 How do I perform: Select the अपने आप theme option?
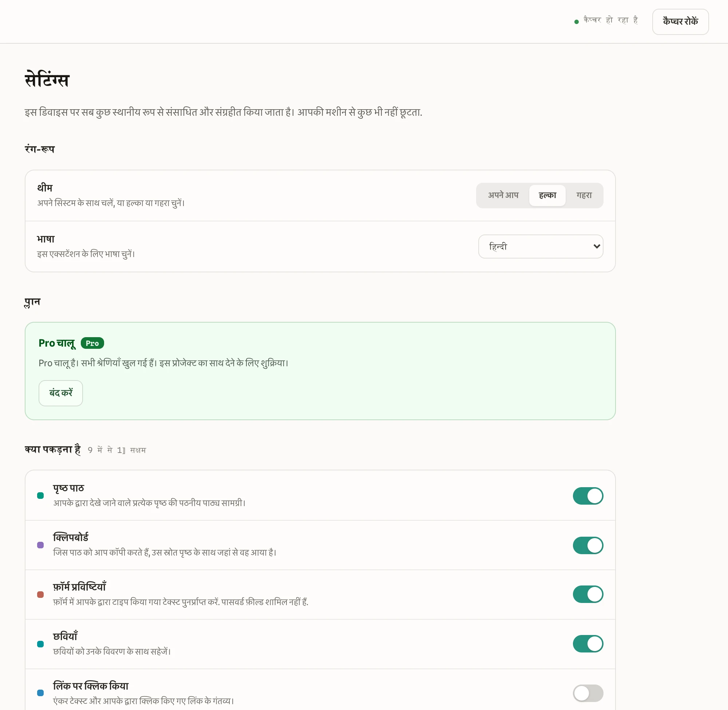pos(503,196)
